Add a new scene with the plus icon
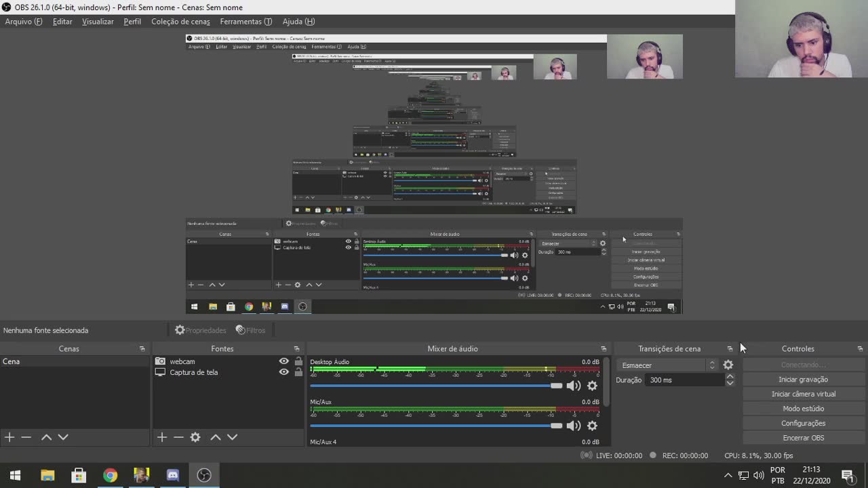 point(9,437)
